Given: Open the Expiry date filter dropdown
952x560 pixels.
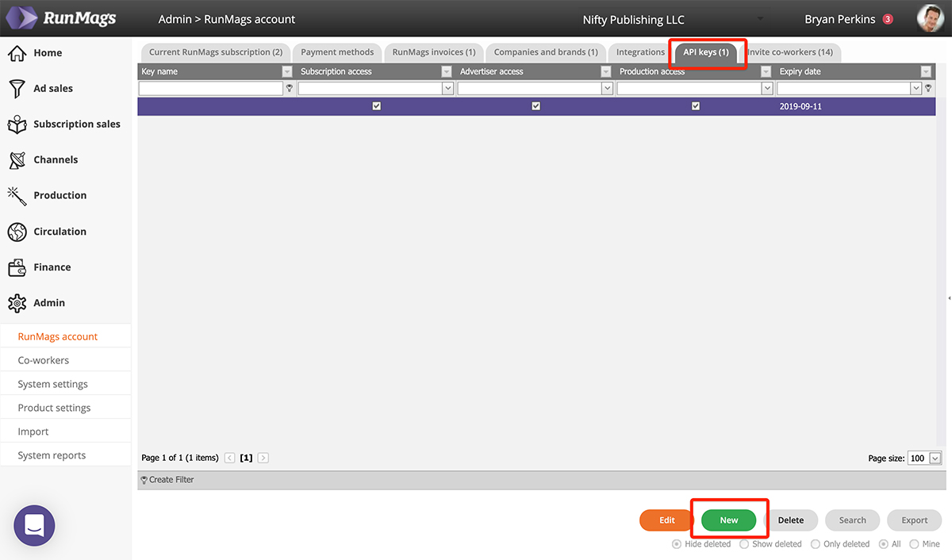Looking at the screenshot, I should (916, 89).
